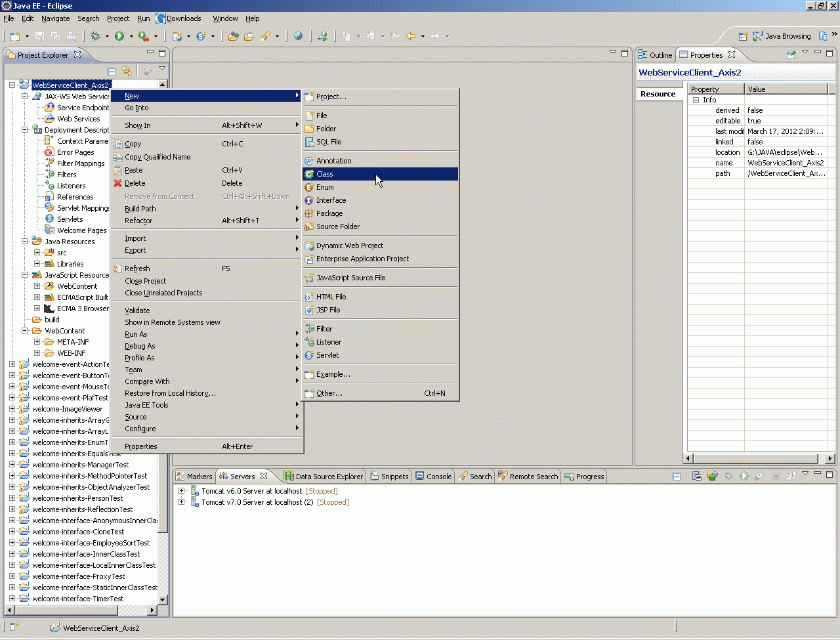Click the Property column header
840x640 pixels.
click(716, 89)
